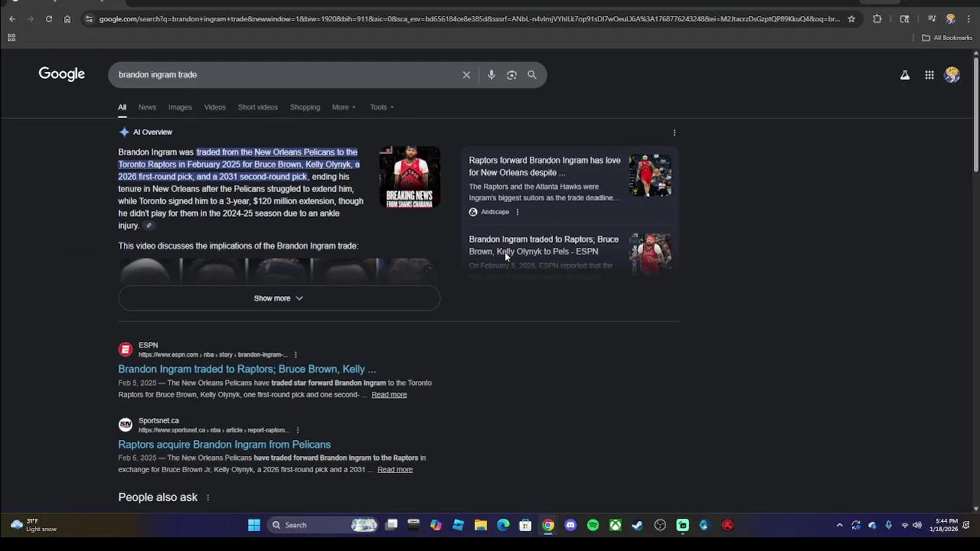The width and height of the screenshot is (980, 551).
Task: Open the browser home page icon
Action: [x=67, y=19]
